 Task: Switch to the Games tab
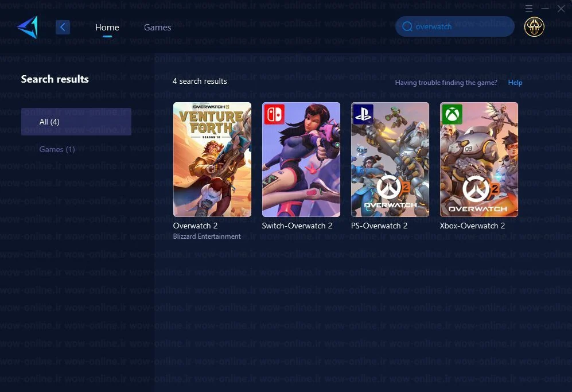click(x=158, y=28)
